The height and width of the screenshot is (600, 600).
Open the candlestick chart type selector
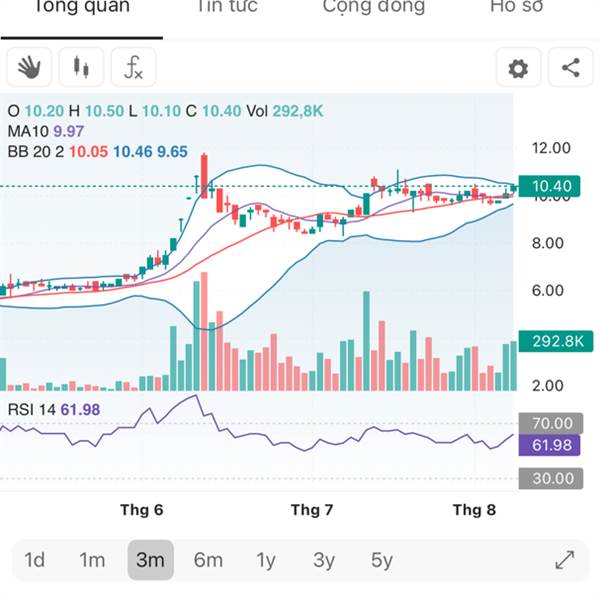click(x=81, y=67)
